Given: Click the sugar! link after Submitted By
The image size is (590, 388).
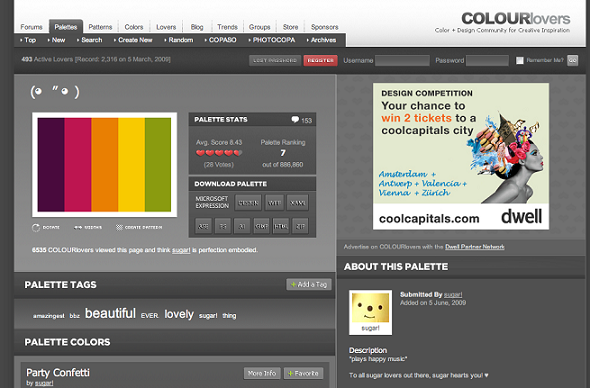Looking at the screenshot, I should click(x=453, y=295).
